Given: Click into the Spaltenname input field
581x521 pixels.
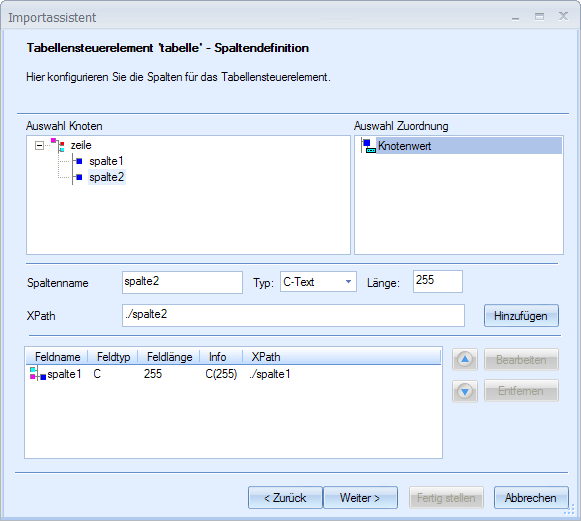Looking at the screenshot, I should [182, 282].
